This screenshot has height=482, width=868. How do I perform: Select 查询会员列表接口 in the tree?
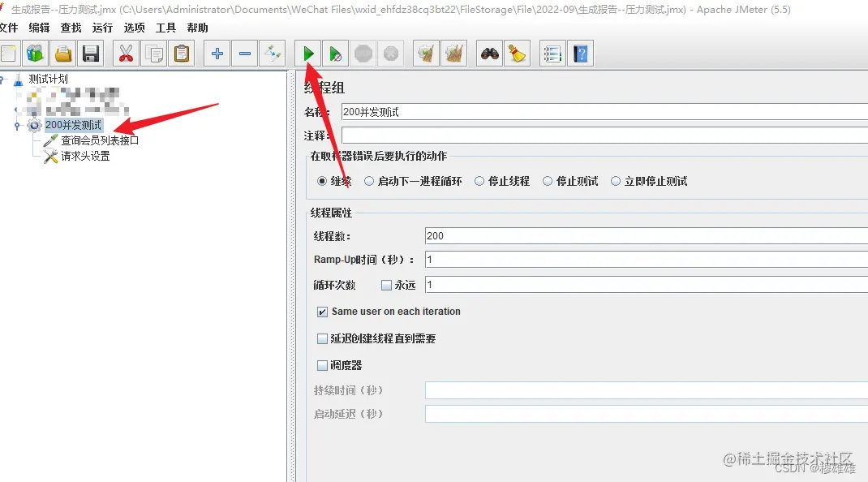pos(100,140)
